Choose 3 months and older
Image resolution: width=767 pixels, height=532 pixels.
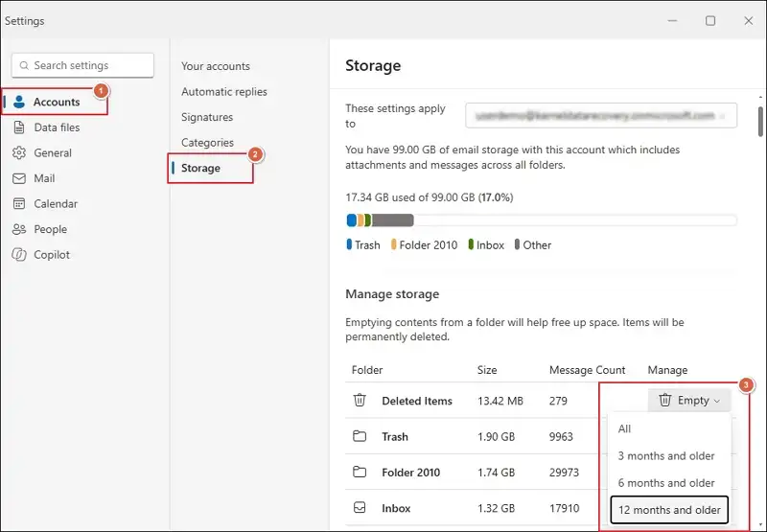tap(666, 455)
